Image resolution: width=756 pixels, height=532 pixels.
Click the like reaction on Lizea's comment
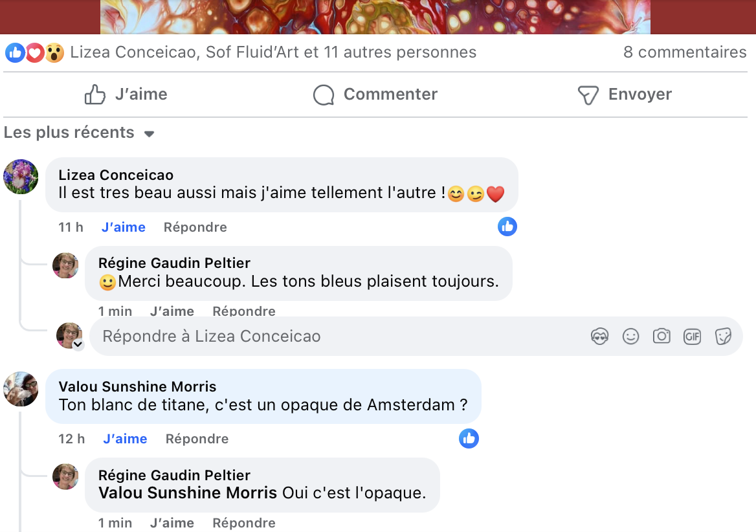(x=507, y=227)
